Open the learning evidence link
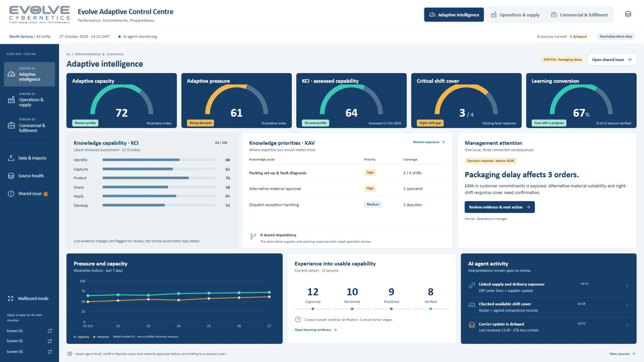Image resolution: width=644 pixels, height=362 pixels. coord(316,330)
